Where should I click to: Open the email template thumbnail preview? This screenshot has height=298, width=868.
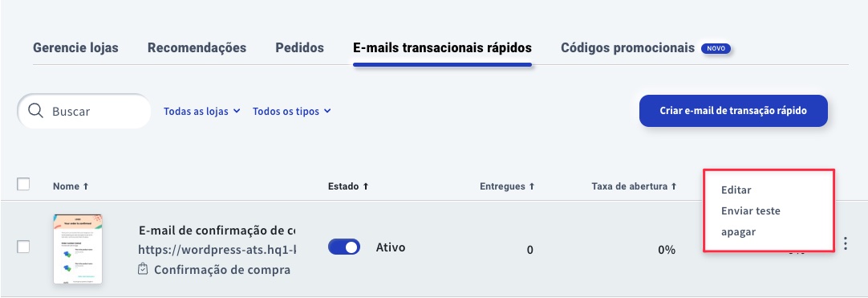click(x=78, y=249)
